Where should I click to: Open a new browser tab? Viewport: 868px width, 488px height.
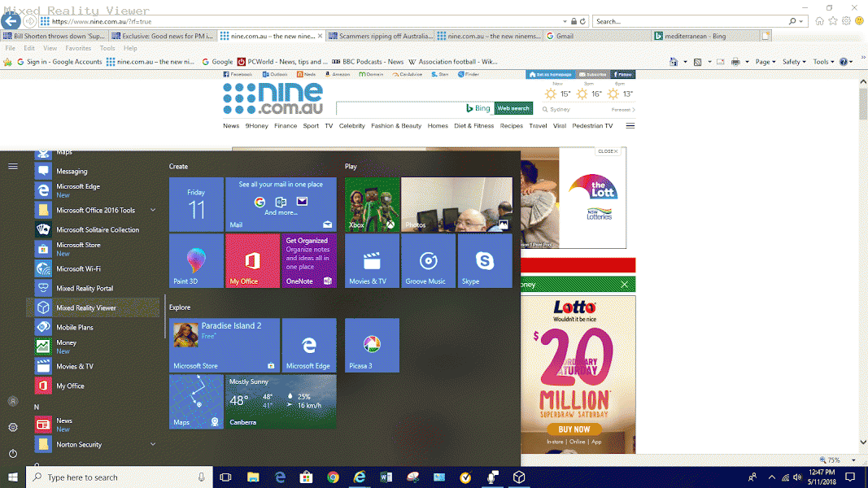click(x=765, y=36)
